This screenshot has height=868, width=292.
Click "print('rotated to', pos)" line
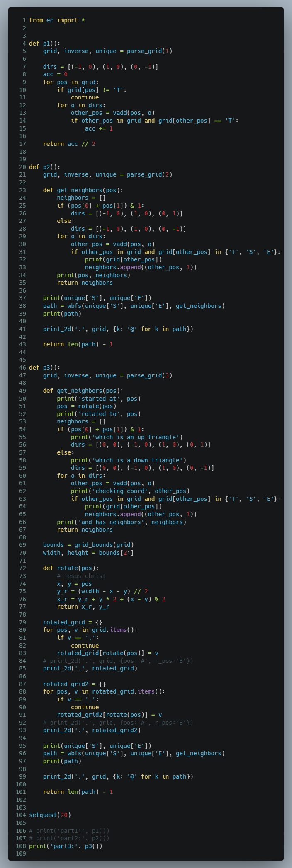pyautogui.click(x=99, y=414)
